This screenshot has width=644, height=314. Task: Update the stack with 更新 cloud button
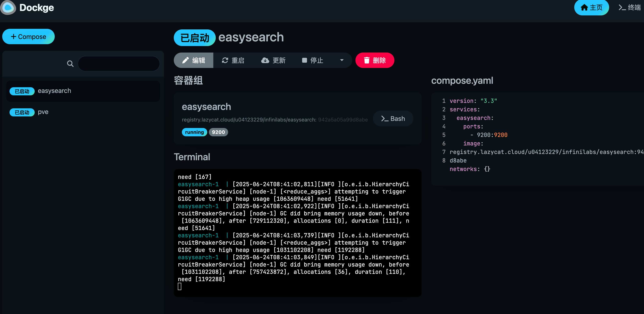coord(273,60)
